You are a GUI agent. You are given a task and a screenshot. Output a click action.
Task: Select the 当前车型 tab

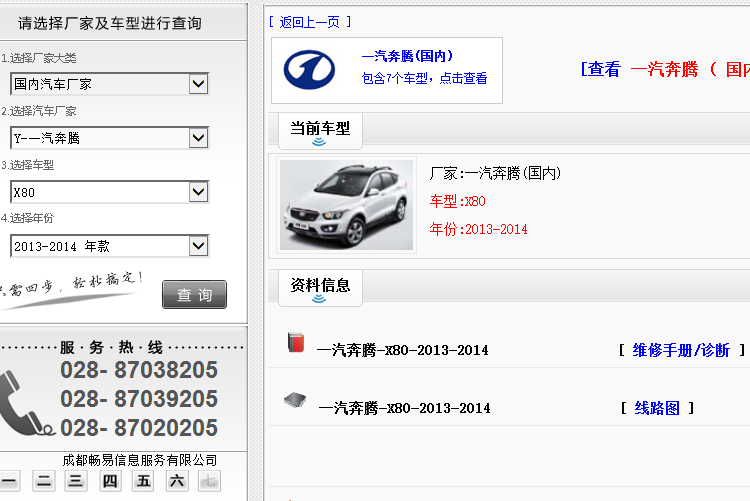(x=320, y=131)
